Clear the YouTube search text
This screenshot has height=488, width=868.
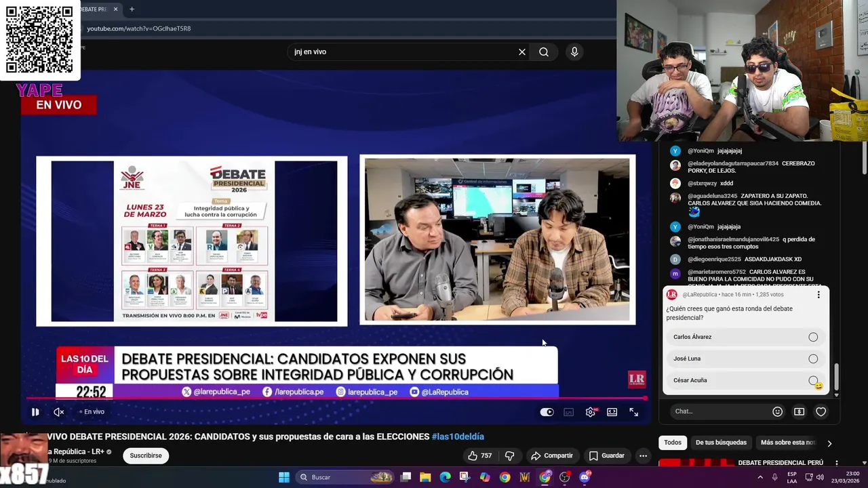pyautogui.click(x=522, y=52)
